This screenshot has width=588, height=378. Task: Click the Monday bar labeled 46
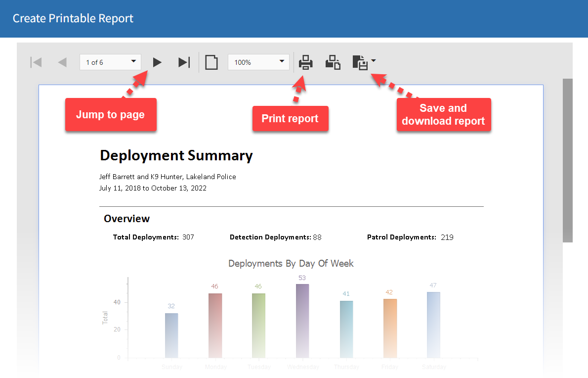215,326
